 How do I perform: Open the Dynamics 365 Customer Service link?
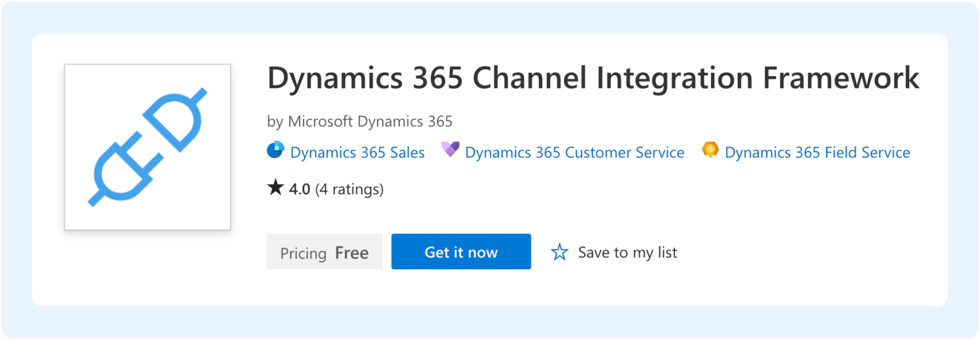pyautogui.click(x=574, y=153)
